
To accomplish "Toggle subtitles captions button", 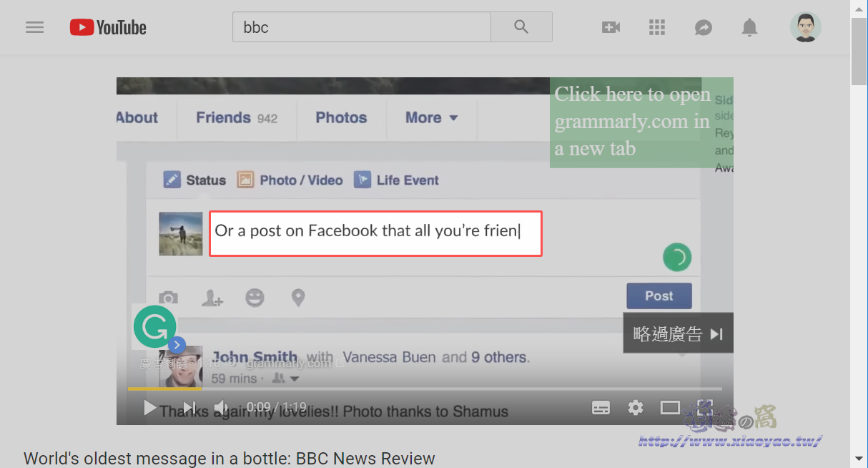I will [601, 408].
